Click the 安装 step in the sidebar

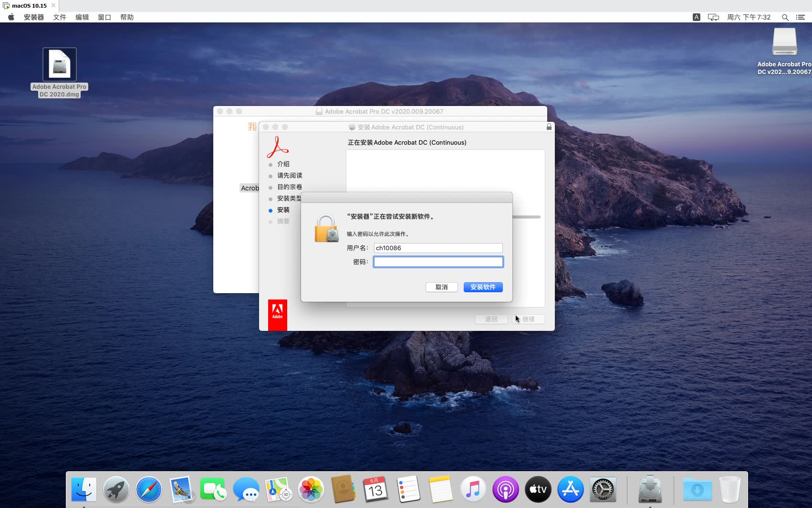(283, 210)
